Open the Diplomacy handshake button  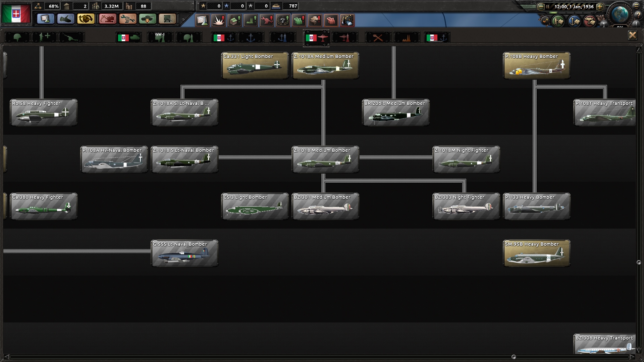[66, 19]
